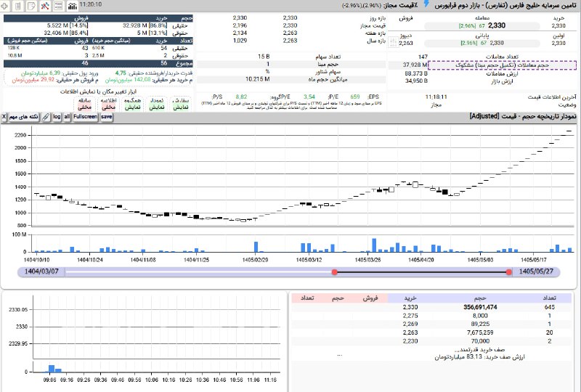Click the chart save button
This screenshot has width=581, height=392.
(x=106, y=117)
